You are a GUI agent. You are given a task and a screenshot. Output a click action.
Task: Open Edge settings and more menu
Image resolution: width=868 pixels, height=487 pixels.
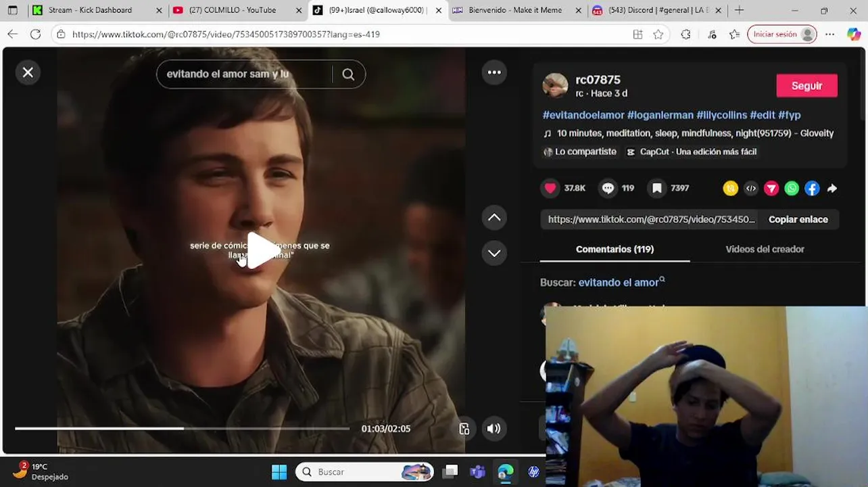tap(830, 34)
